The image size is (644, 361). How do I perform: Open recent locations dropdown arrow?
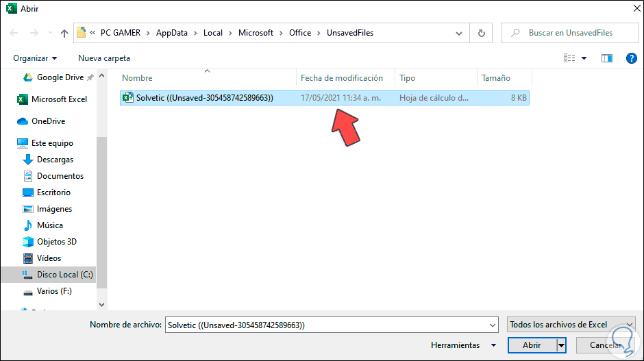pos(50,33)
